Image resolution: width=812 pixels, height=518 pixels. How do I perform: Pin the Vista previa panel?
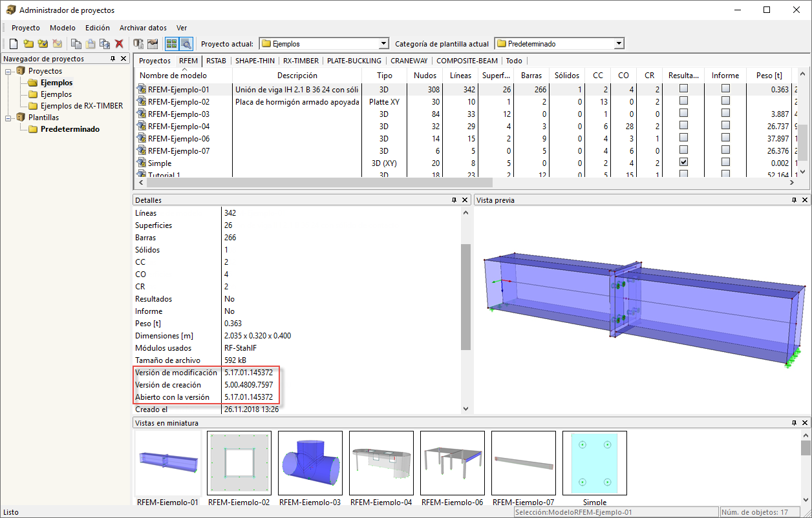794,200
